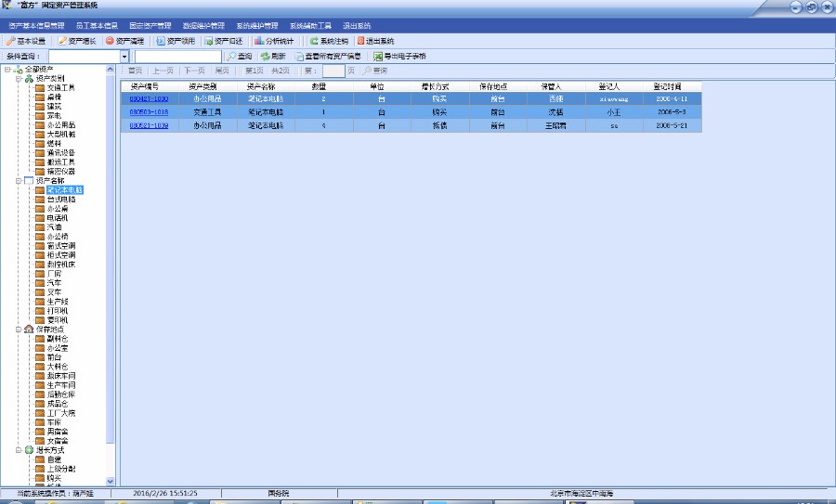Open the 系统辅助工具 menu
The image size is (836, 504).
click(310, 26)
